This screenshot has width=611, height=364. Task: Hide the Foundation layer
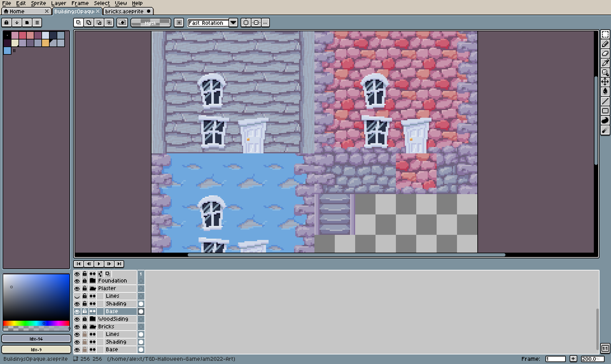coord(76,281)
